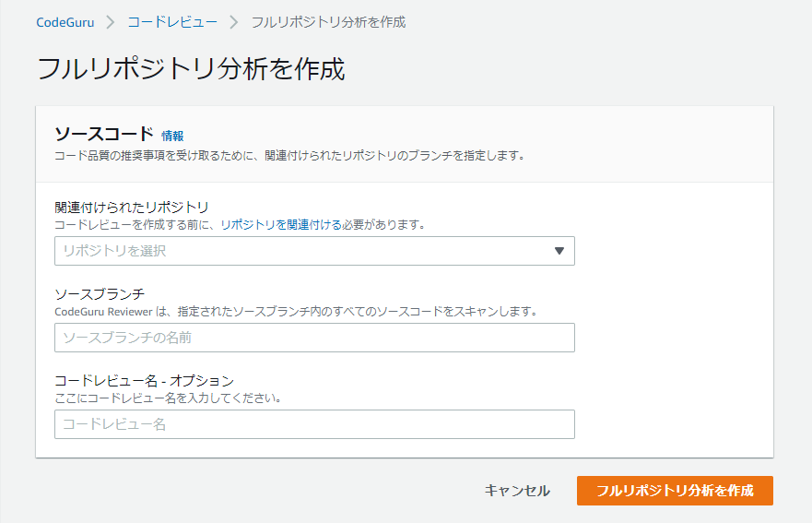812x523 pixels.
Task: Click the 関連付けられたリポジトリ field label
Action: point(132,207)
